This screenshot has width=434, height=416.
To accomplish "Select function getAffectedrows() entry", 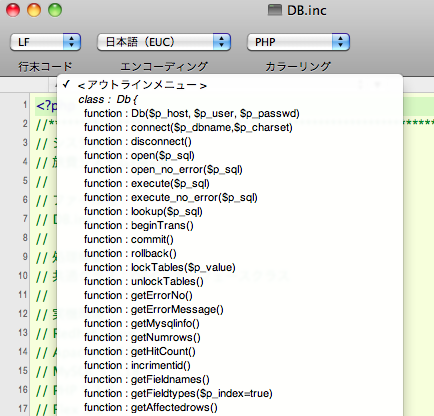I will point(230,407).
